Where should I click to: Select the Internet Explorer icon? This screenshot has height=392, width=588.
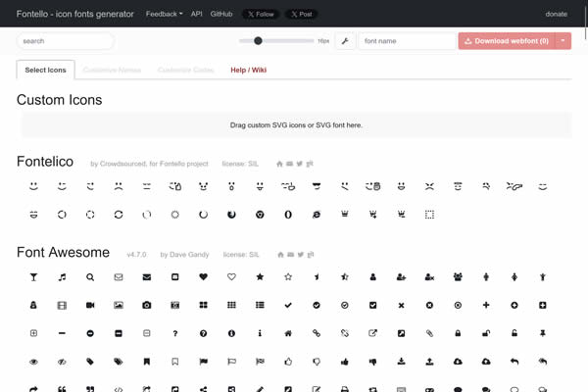(x=317, y=215)
